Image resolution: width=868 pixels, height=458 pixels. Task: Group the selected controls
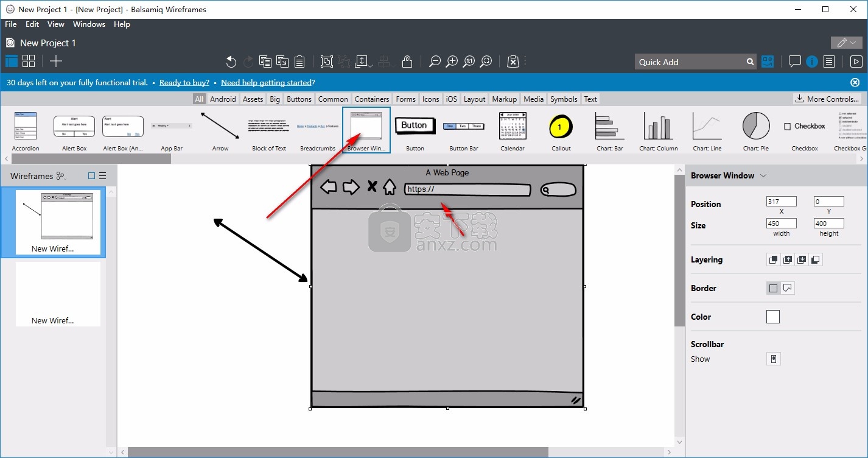[x=327, y=62]
